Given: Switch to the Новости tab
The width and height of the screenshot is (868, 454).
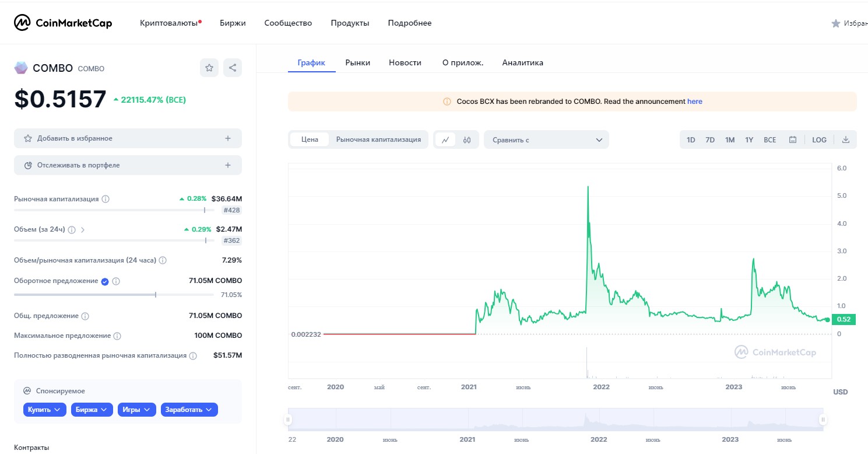Looking at the screenshot, I should [x=405, y=62].
